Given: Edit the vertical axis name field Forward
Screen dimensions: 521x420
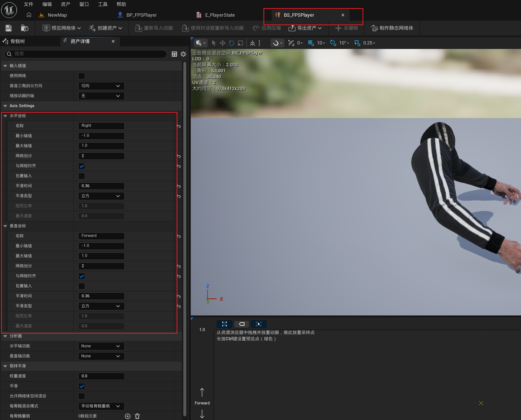Looking at the screenshot, I should (x=101, y=236).
